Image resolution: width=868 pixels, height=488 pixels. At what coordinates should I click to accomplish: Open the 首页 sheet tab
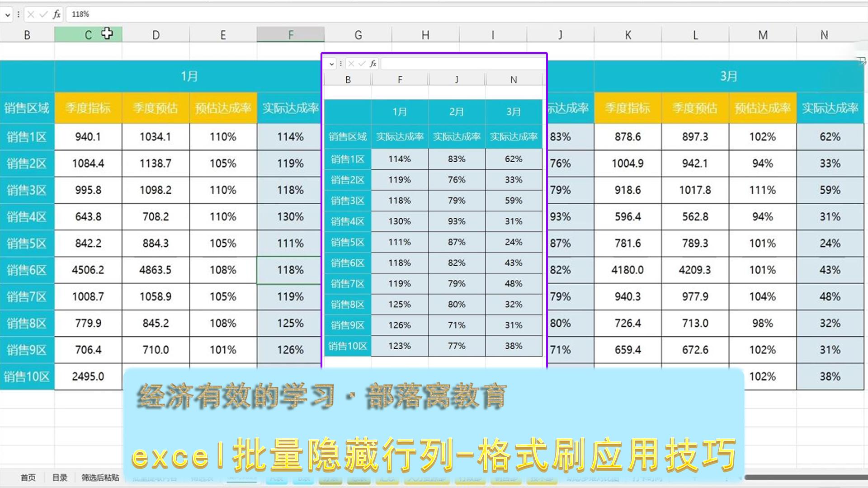click(x=28, y=478)
